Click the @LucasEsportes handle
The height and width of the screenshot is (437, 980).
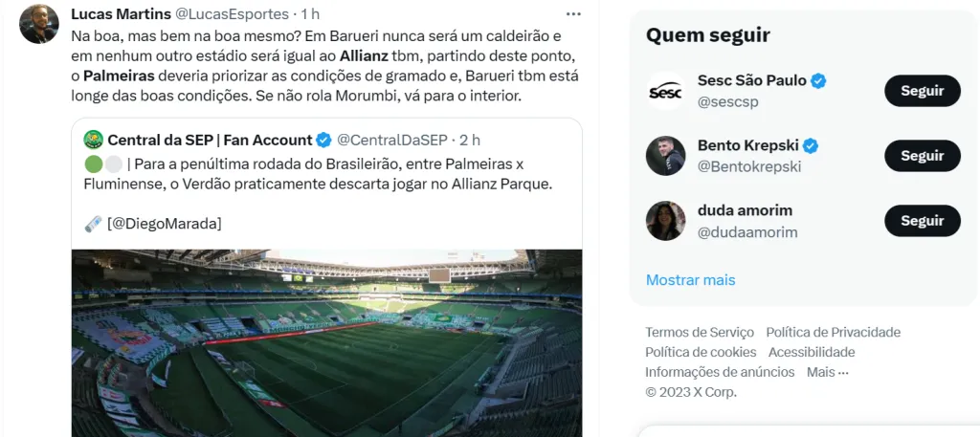(x=229, y=14)
